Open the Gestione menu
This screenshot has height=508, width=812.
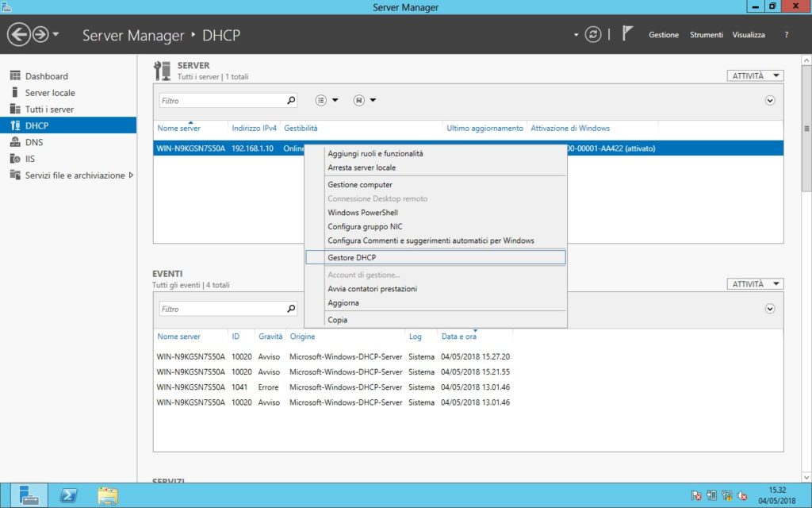click(664, 35)
